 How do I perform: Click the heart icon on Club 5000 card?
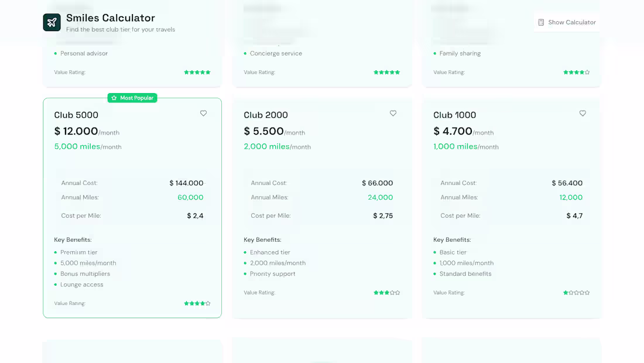click(203, 113)
